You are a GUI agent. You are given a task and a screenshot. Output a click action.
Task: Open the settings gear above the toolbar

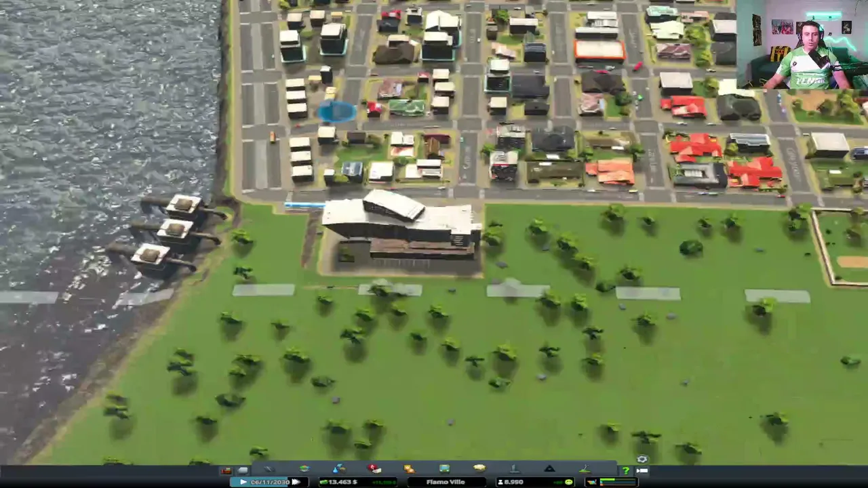(642, 459)
